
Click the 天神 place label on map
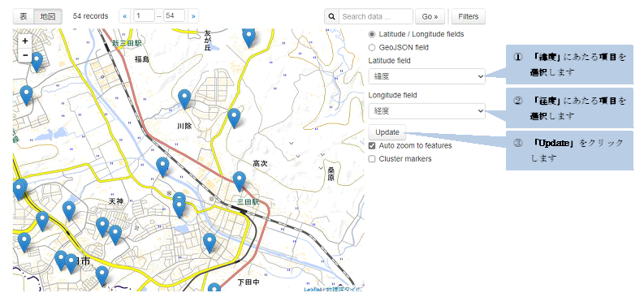[116, 201]
